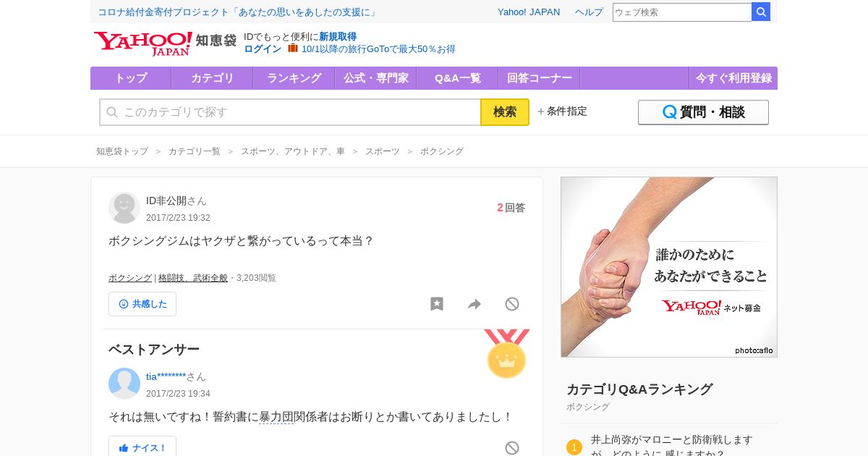Click the ログイン link
868x456 pixels.
click(263, 48)
